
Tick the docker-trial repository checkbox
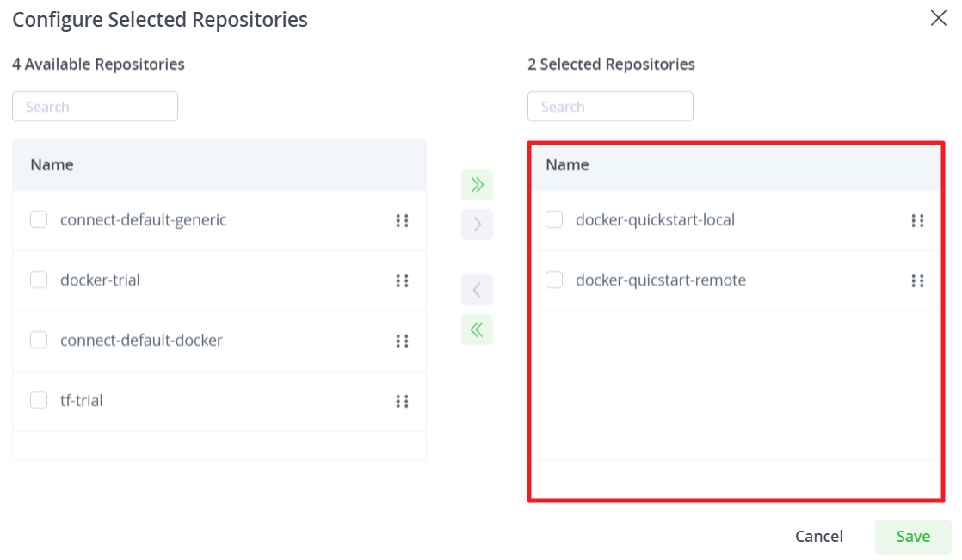[39, 280]
